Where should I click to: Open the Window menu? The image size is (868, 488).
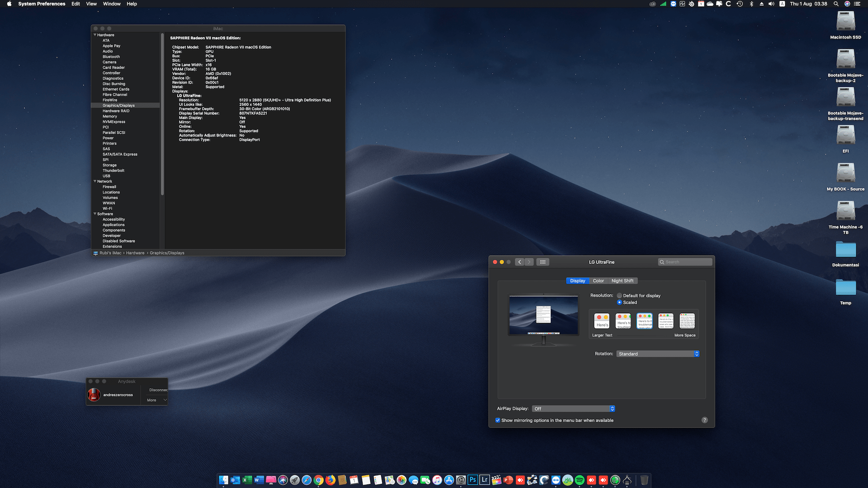tap(112, 4)
